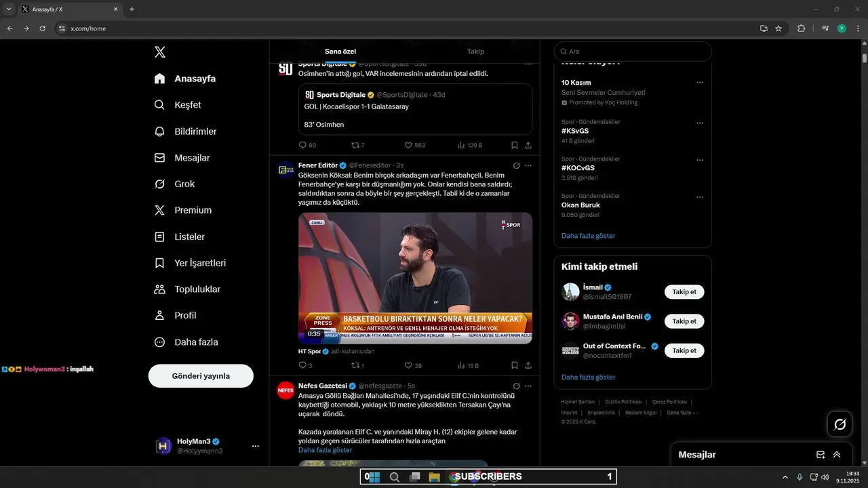Open Nefes Gazetesi profile avatar
Viewport: 868px width, 488px height.
285,390
